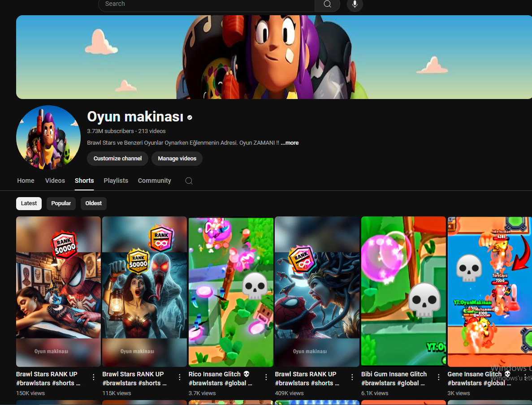The width and height of the screenshot is (532, 405).
Task: Open the Brawl Stars RANK UP title with 409K views
Action: [307, 379]
